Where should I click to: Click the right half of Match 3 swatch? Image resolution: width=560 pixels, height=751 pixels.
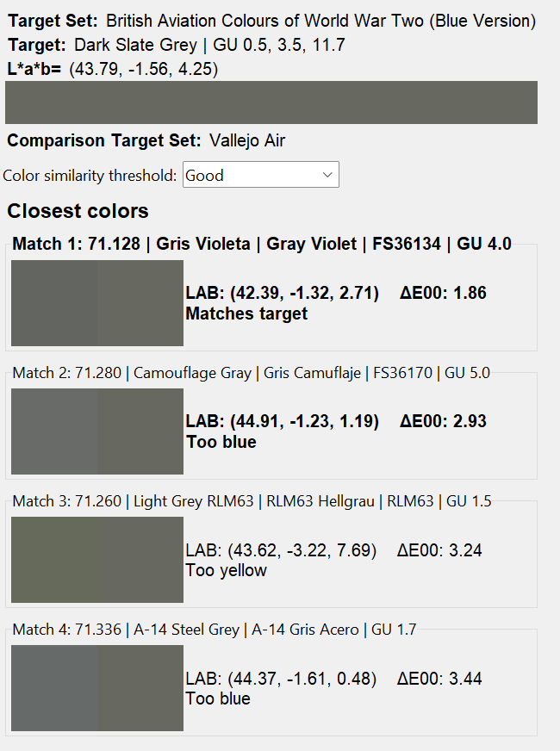click(x=140, y=560)
